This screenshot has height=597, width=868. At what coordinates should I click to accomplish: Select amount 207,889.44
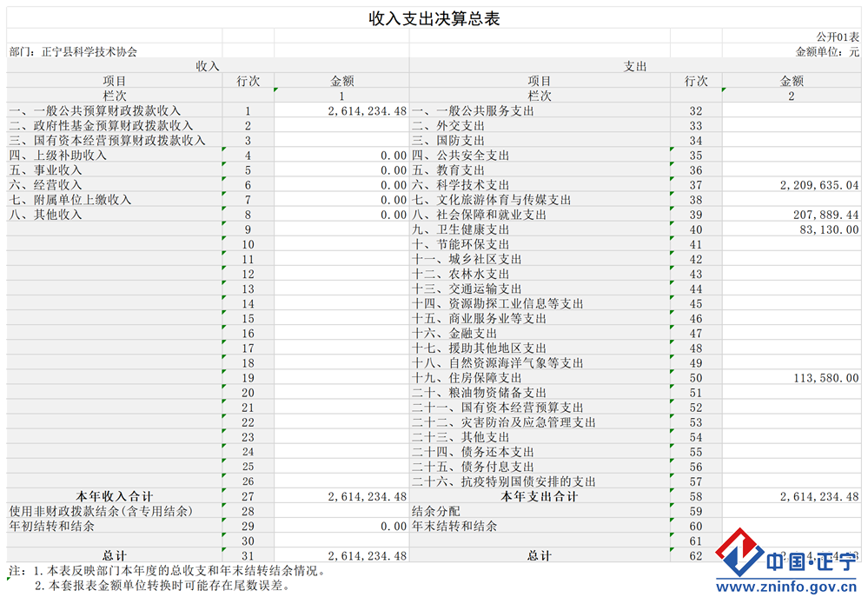click(x=826, y=215)
